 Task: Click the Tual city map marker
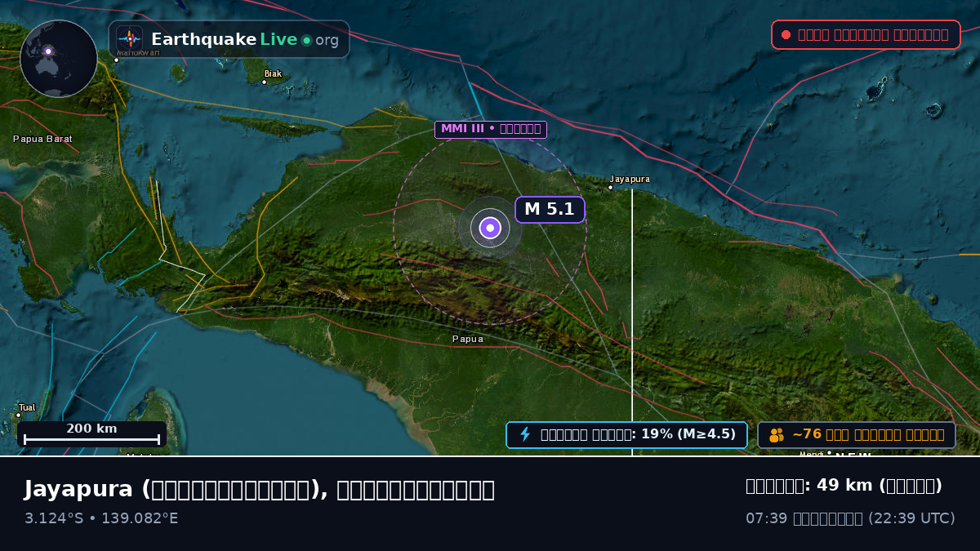tap(18, 415)
